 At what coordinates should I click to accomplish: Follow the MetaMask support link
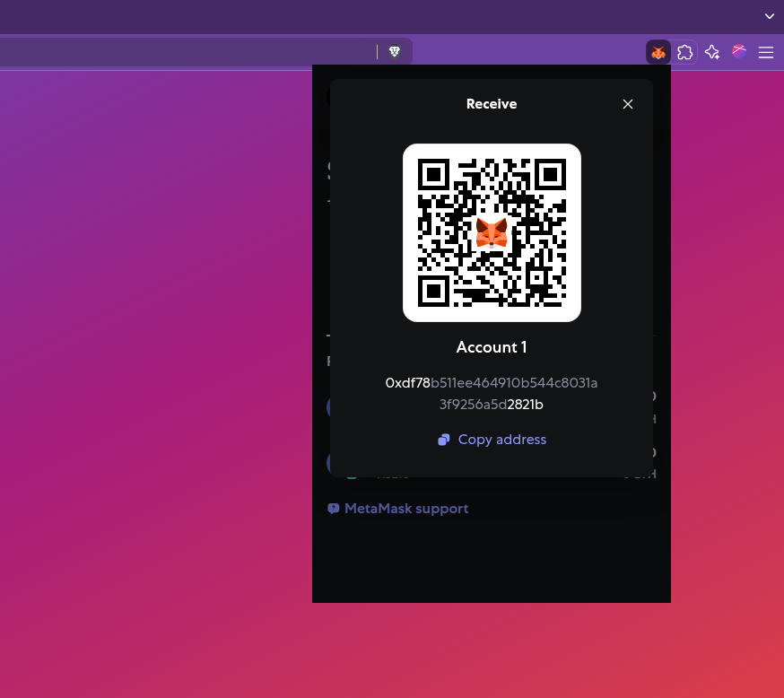click(405, 509)
